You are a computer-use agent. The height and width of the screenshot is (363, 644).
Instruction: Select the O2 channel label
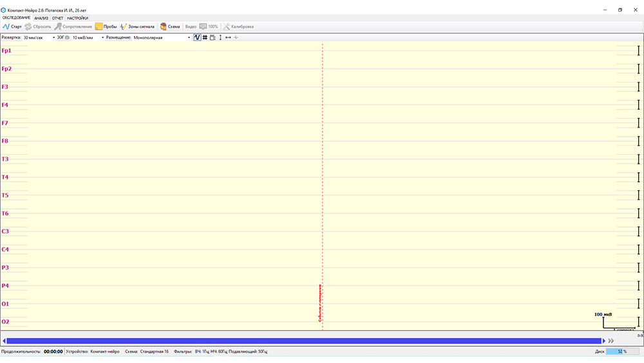(6, 322)
